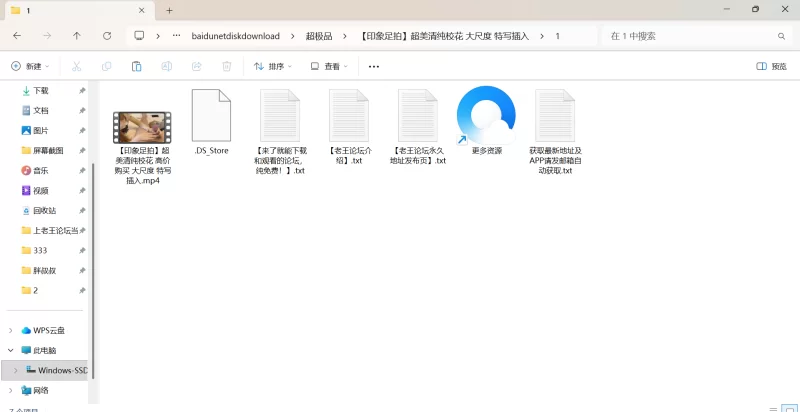
Task: Go back to the previous folder
Action: tap(17, 36)
